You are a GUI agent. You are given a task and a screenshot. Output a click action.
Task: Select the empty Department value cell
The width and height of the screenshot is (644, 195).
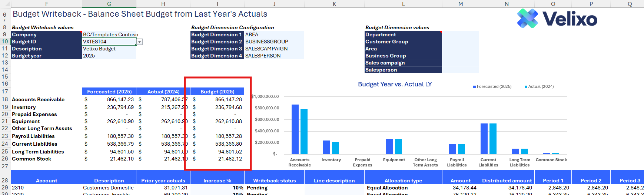pos(460,34)
